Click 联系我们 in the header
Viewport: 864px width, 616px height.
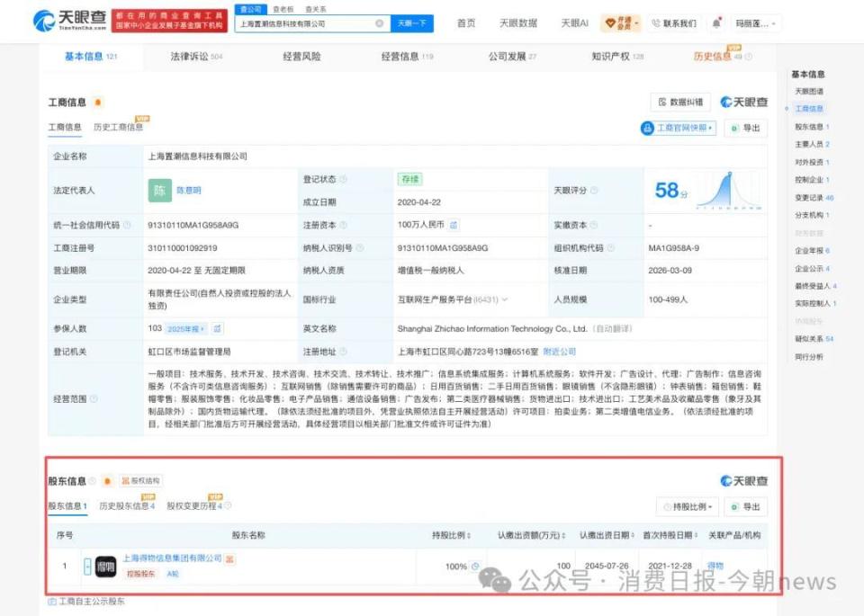(x=674, y=23)
